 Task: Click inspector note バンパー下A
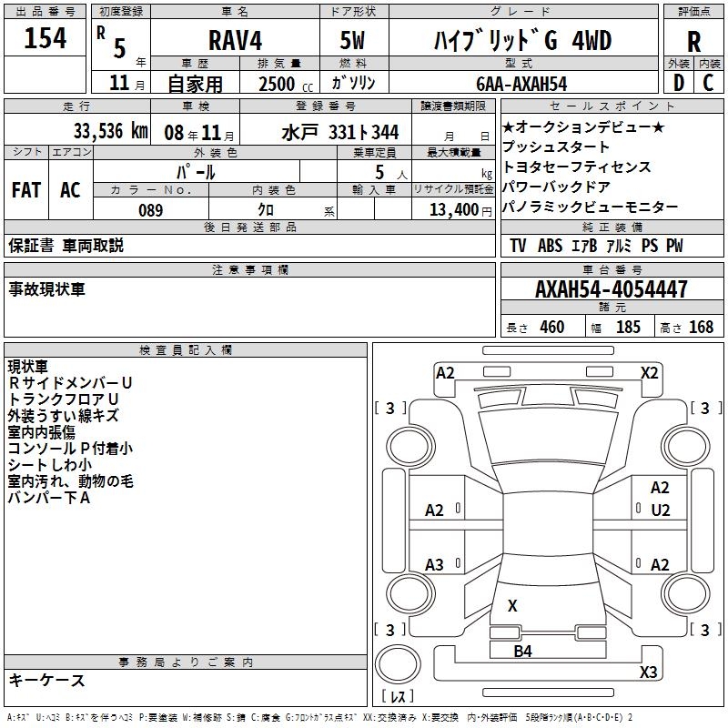tap(49, 498)
